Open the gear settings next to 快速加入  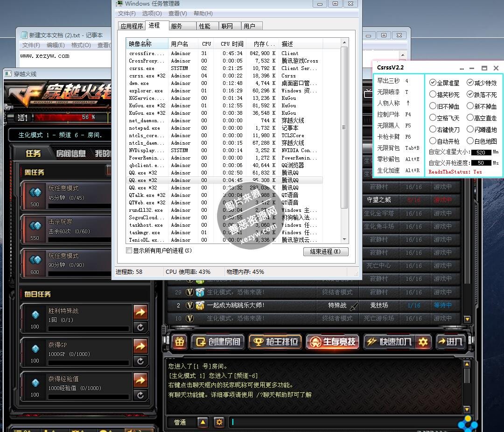pyautogui.click(x=423, y=341)
